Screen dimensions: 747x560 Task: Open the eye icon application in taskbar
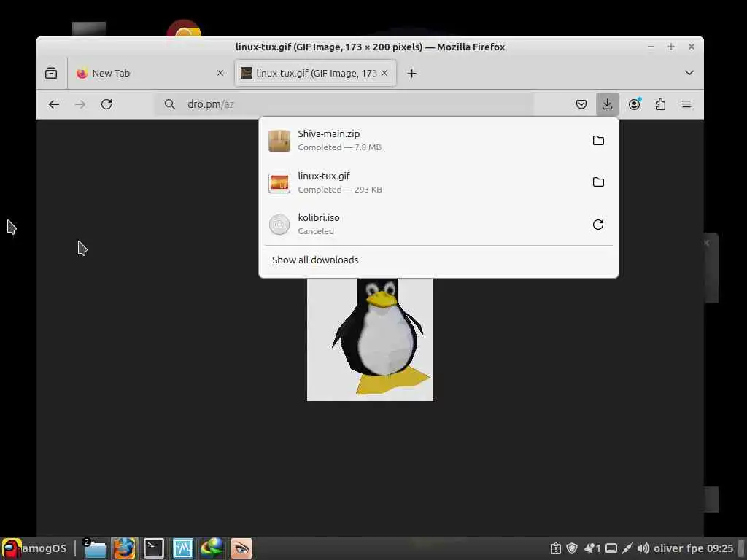[241, 548]
